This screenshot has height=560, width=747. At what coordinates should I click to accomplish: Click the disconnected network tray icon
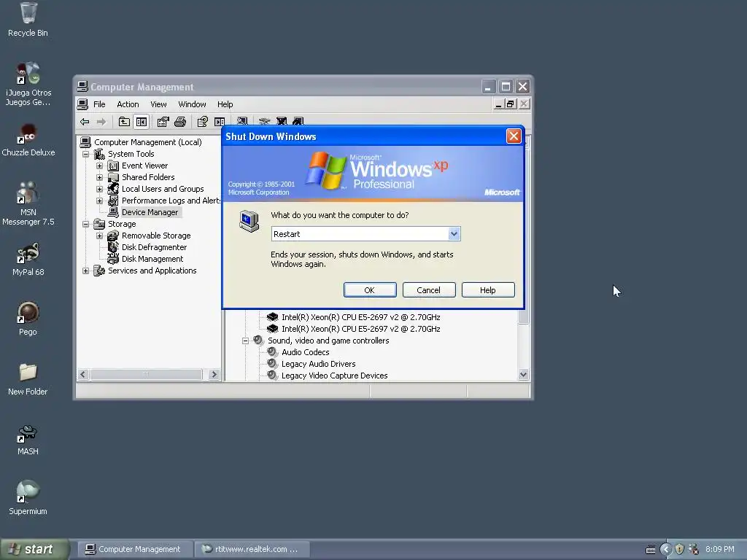click(694, 550)
